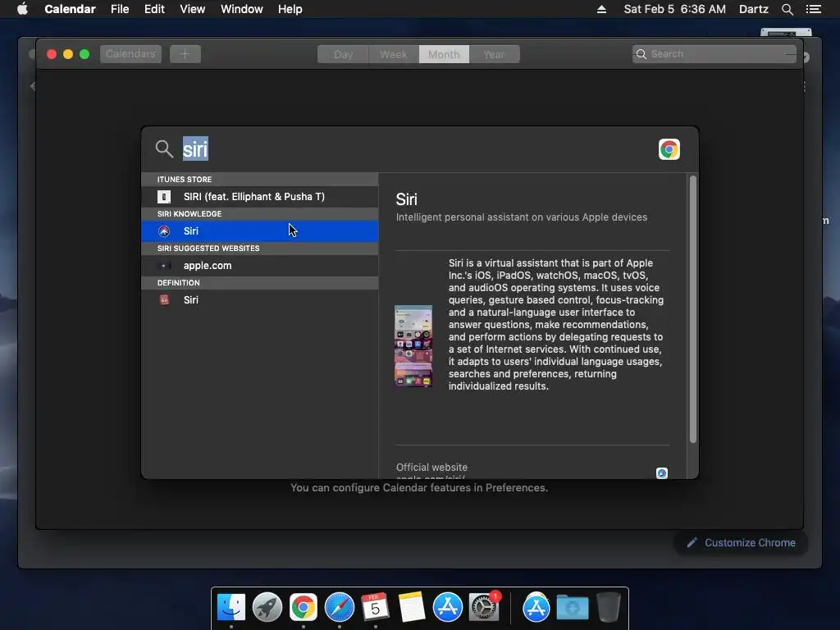This screenshot has height=630, width=840.
Task: Select SIRI (feat. Elliphant & Pusha T) result
Action: pos(260,197)
